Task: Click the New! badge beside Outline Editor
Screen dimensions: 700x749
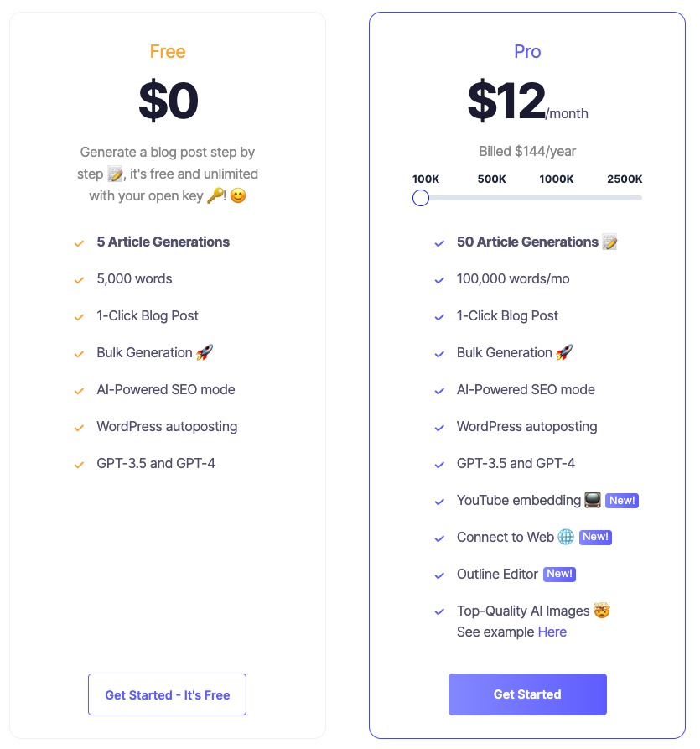Action: [559, 575]
